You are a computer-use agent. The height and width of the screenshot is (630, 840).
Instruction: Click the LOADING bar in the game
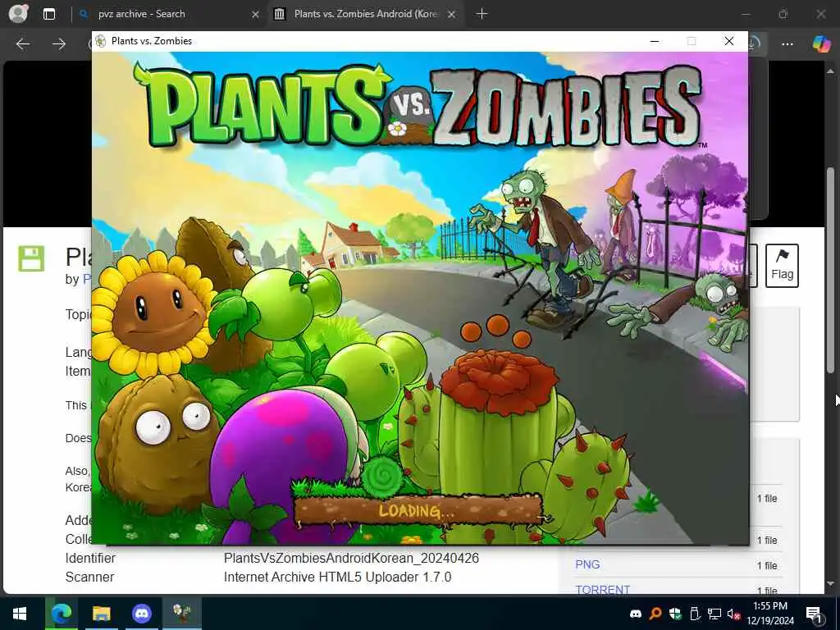[x=417, y=510]
